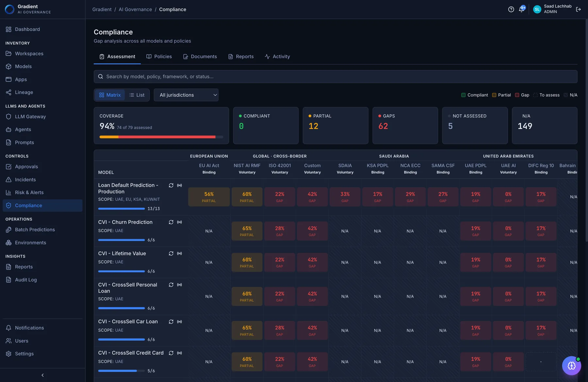Viewport: 588px width, 382px height.
Task: Open Settings in the sidebar
Action: click(x=42, y=354)
